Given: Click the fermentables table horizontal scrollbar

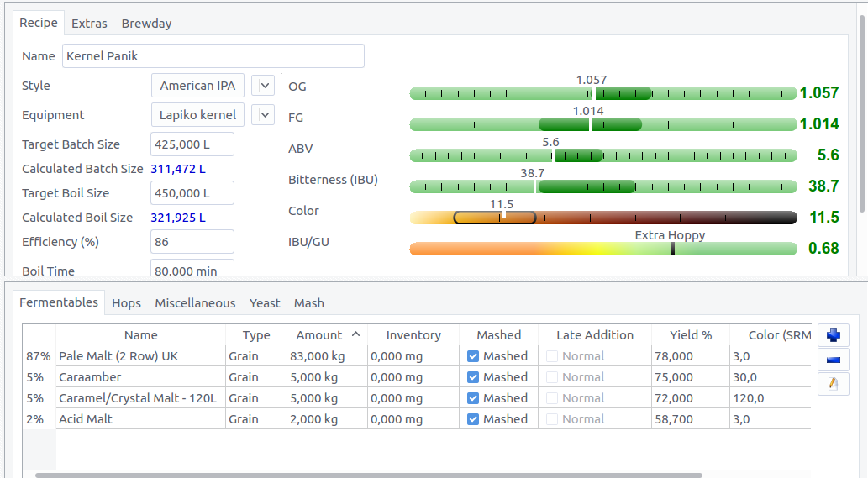Looking at the screenshot, I should click(x=368, y=475).
